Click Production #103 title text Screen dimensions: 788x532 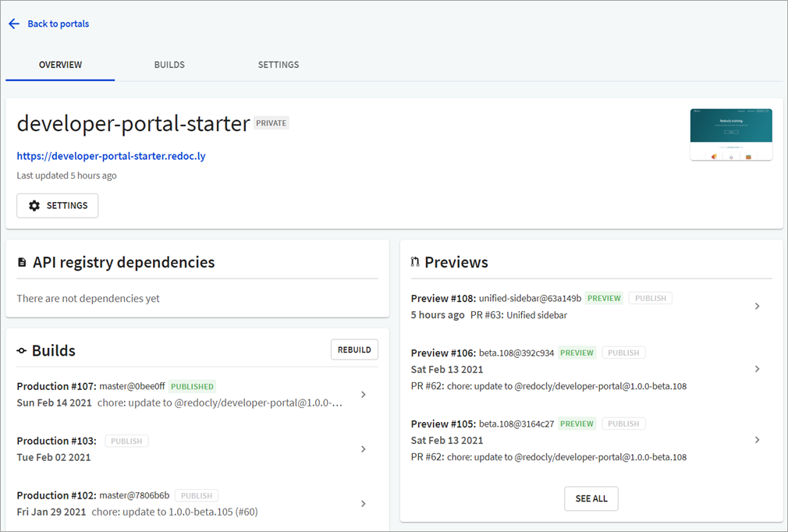[x=56, y=441]
